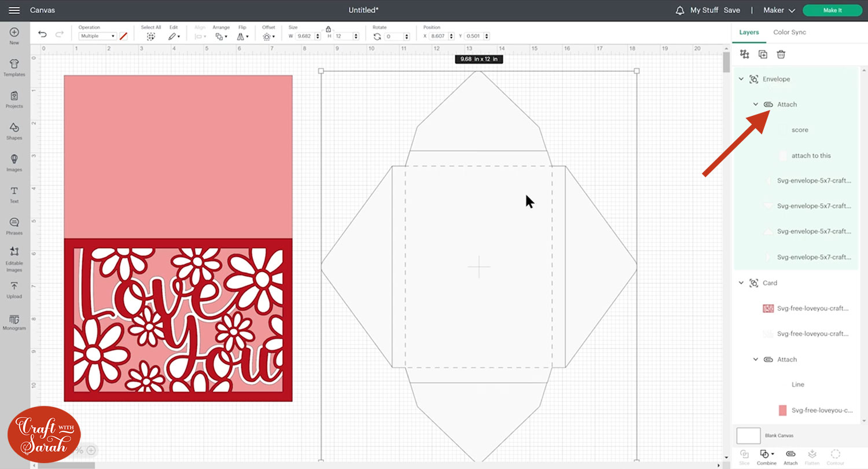868x469 pixels.
Task: Click the Contour tool
Action: point(835,457)
